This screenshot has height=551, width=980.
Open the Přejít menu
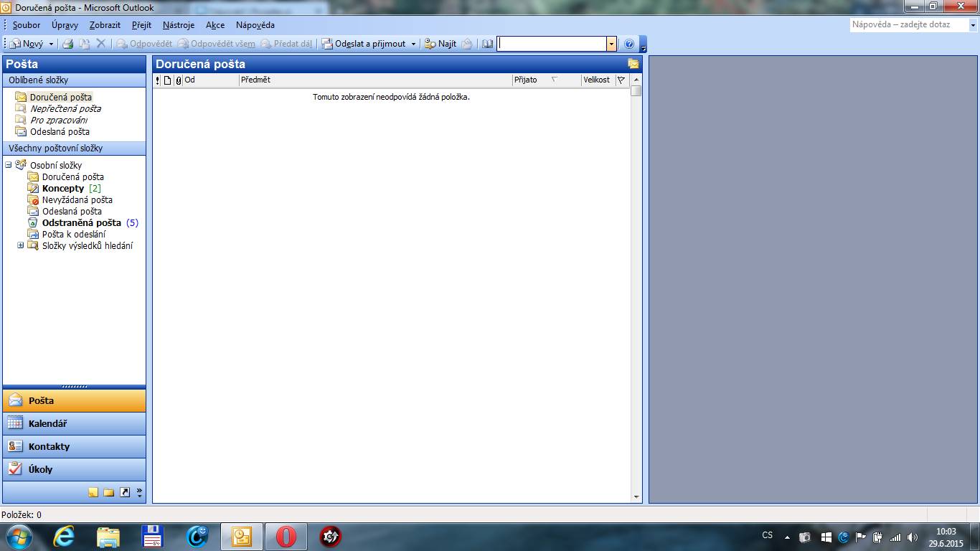pyautogui.click(x=141, y=25)
